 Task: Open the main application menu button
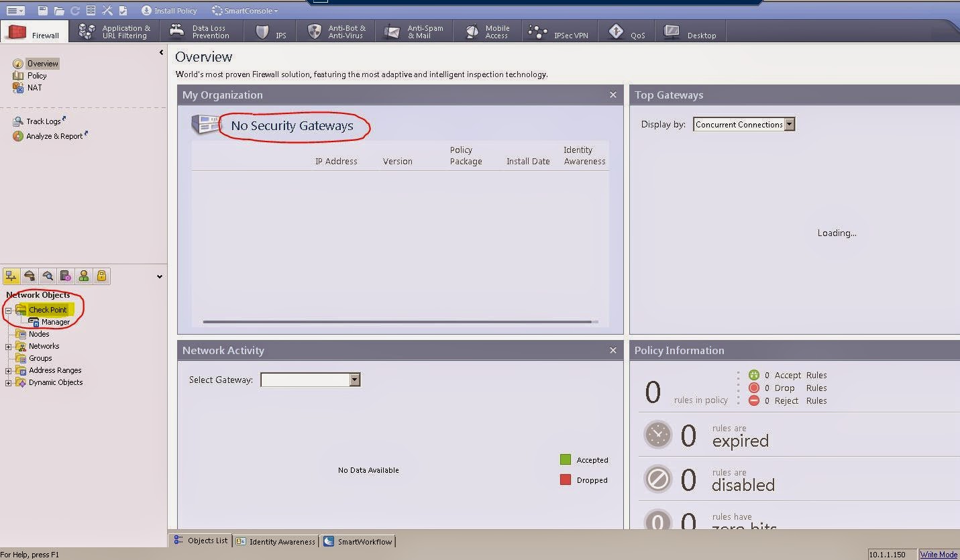point(15,11)
